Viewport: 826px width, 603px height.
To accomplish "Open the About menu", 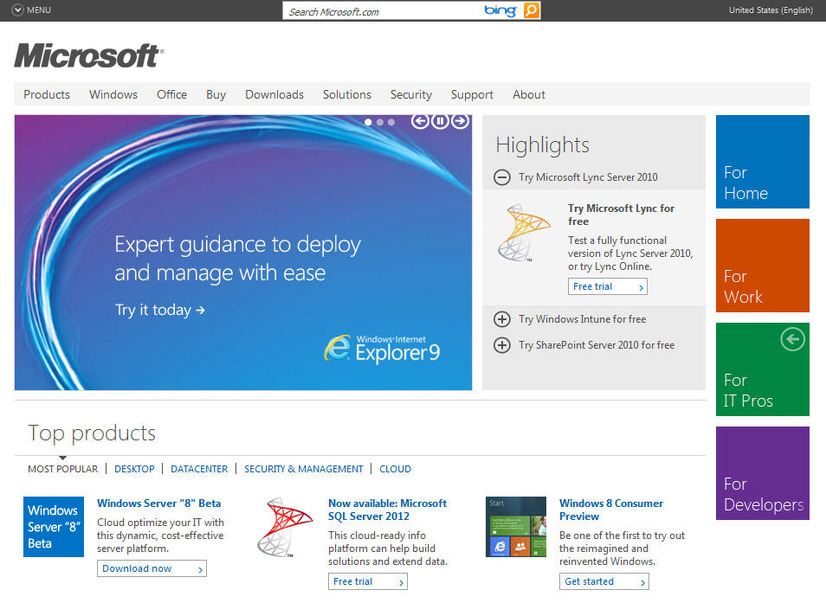I will [x=529, y=95].
